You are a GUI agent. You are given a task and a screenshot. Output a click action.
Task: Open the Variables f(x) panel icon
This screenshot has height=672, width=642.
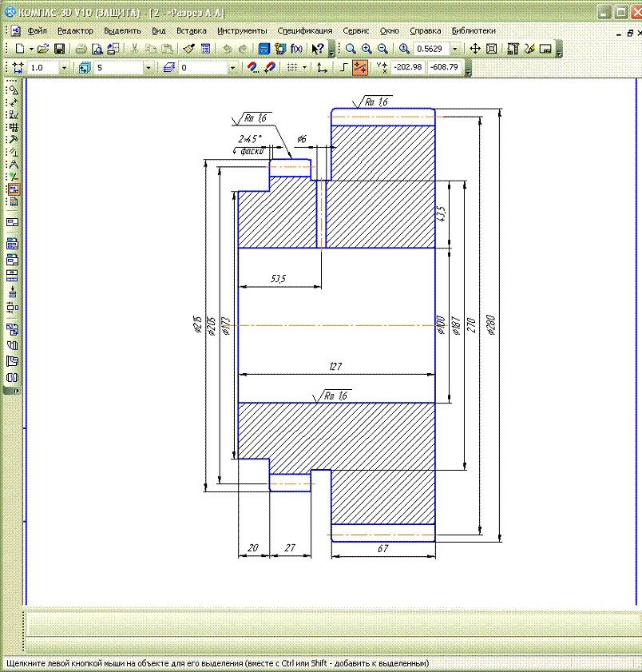click(x=296, y=49)
